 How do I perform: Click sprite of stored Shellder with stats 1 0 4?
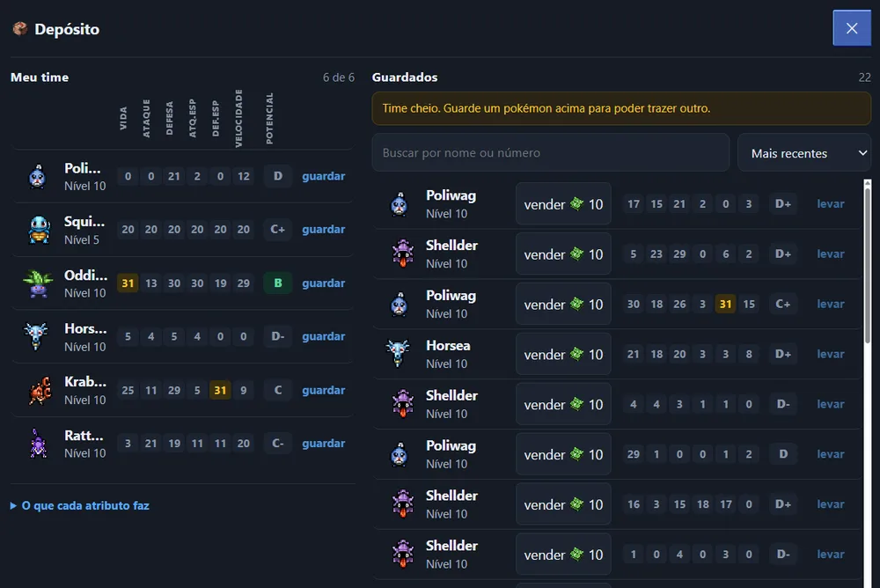tap(403, 554)
